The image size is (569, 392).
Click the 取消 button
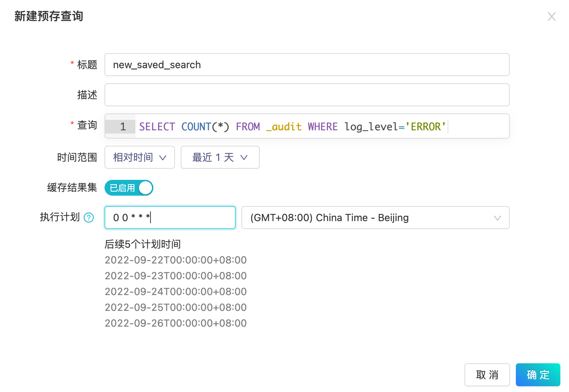(x=487, y=375)
